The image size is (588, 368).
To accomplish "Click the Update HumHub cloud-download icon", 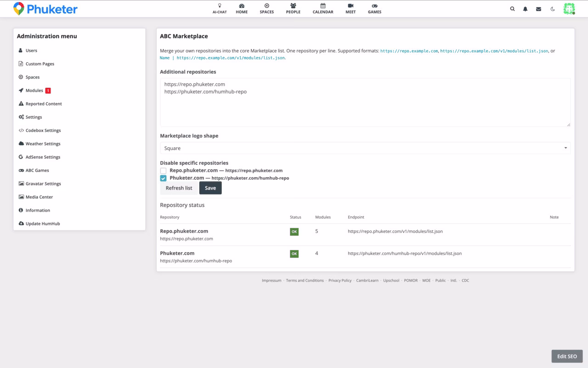I will (x=21, y=224).
